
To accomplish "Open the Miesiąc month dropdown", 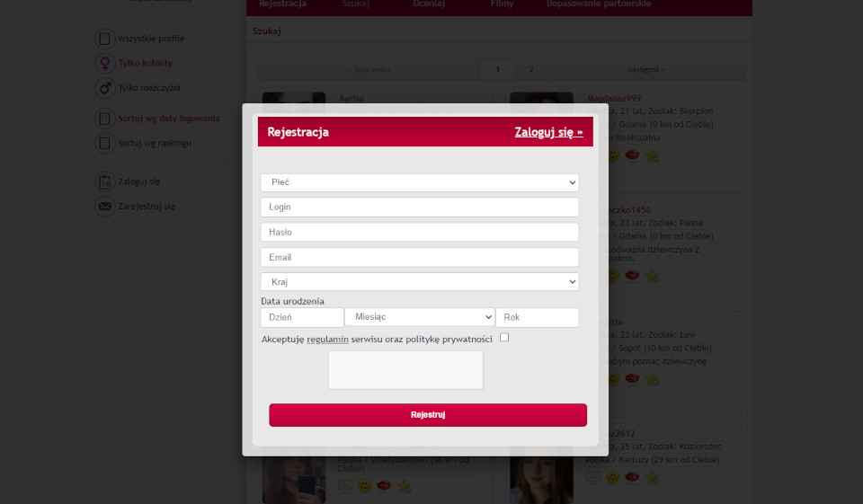I will [x=420, y=317].
